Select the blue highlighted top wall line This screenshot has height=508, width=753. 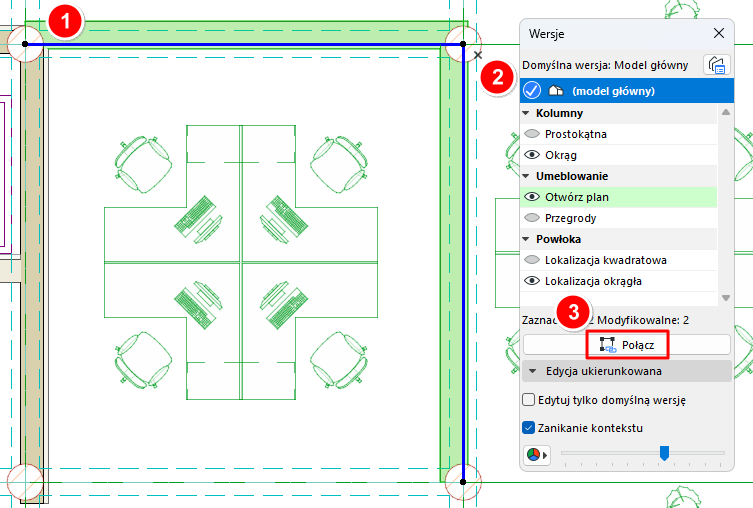coord(244,44)
